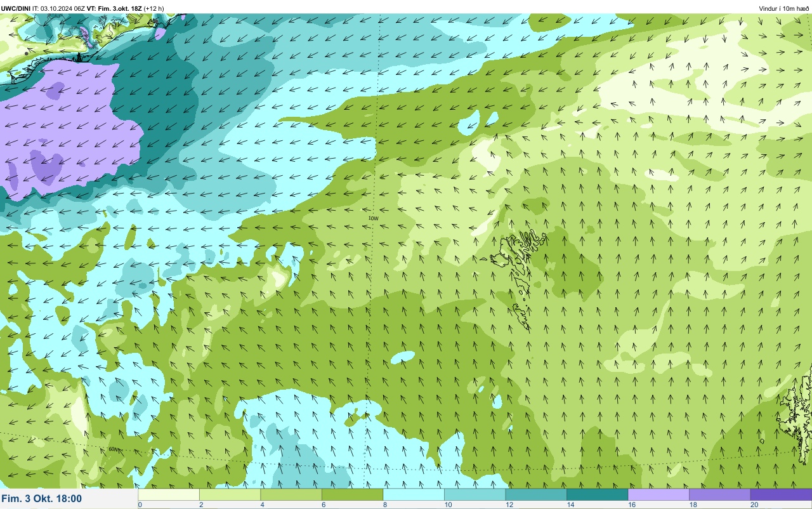Click the dark purple above-20 legend swatch

click(x=781, y=494)
